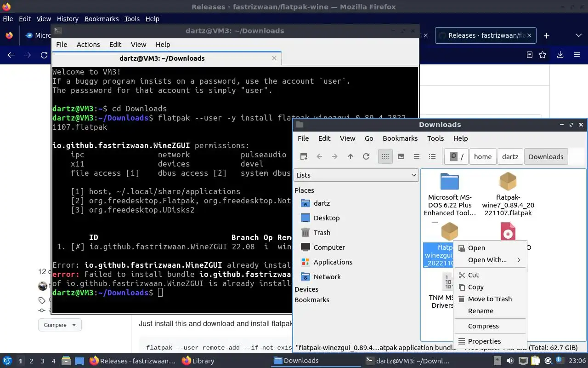
Task: Expand the Lists side pane dropdown
Action: point(356,175)
